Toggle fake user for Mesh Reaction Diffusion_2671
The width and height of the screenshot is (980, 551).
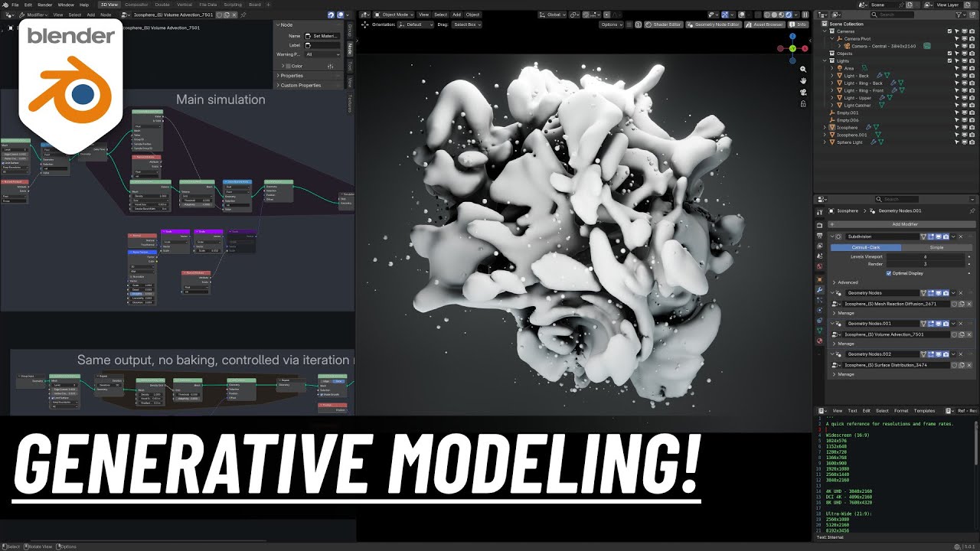click(x=954, y=304)
